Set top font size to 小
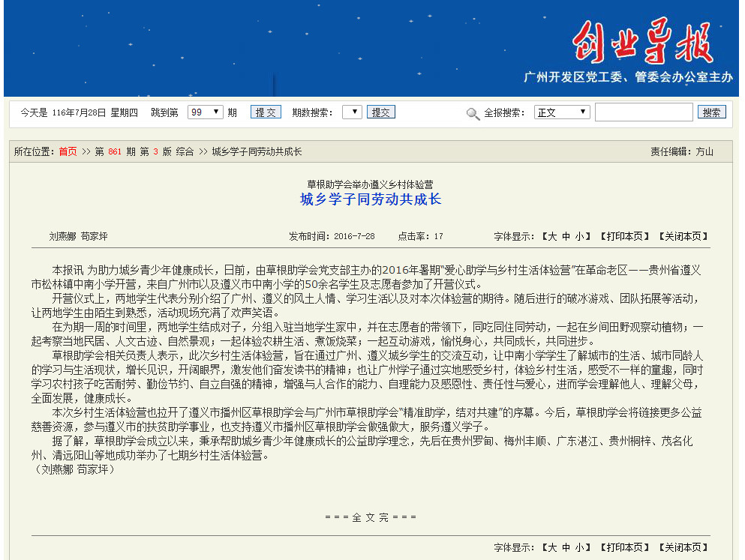Viewport: 745px width, 560px height. point(579,236)
